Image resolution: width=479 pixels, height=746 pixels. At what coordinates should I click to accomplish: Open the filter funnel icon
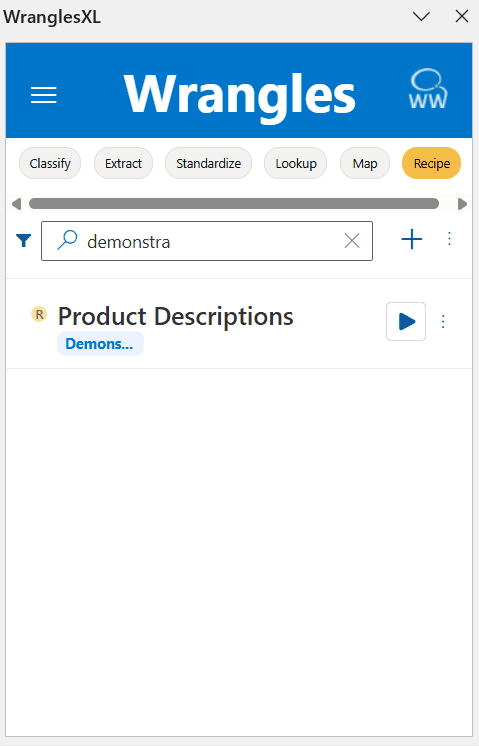click(x=23, y=240)
